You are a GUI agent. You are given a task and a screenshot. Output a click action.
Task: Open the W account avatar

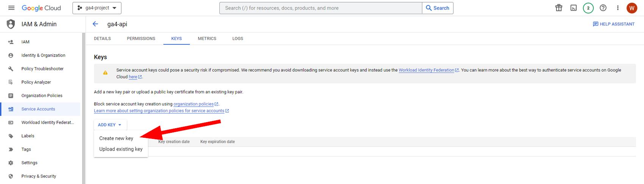pyautogui.click(x=632, y=8)
